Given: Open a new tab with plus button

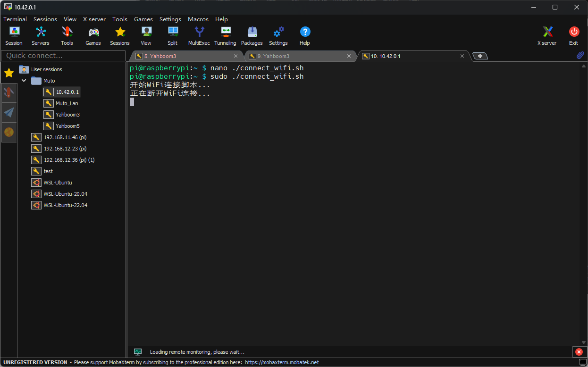Looking at the screenshot, I should pyautogui.click(x=480, y=56).
